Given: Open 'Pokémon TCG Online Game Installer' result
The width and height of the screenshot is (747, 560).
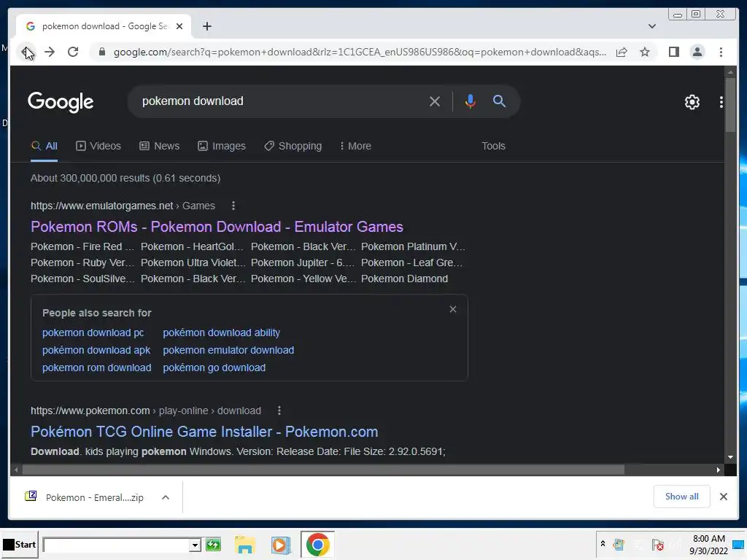Looking at the screenshot, I should 204,432.
